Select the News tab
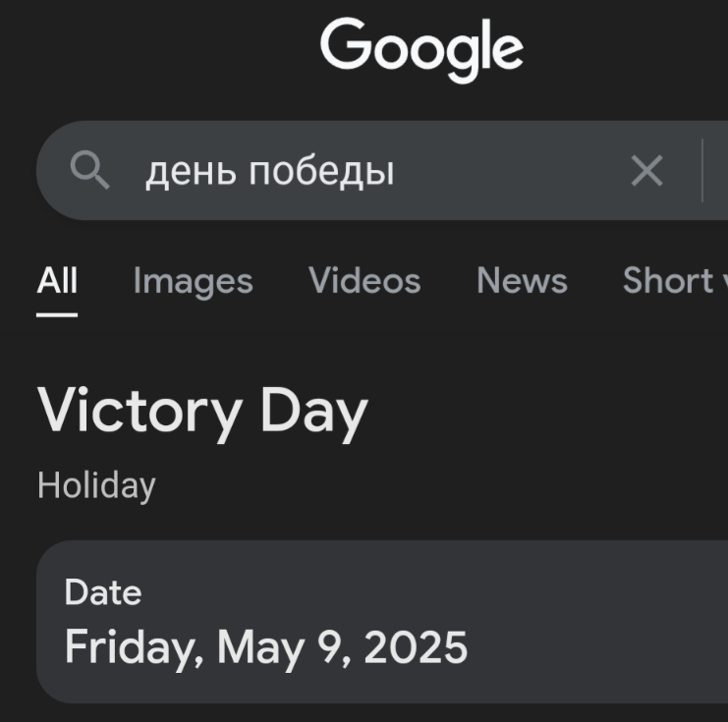728x722 pixels. coord(522,281)
